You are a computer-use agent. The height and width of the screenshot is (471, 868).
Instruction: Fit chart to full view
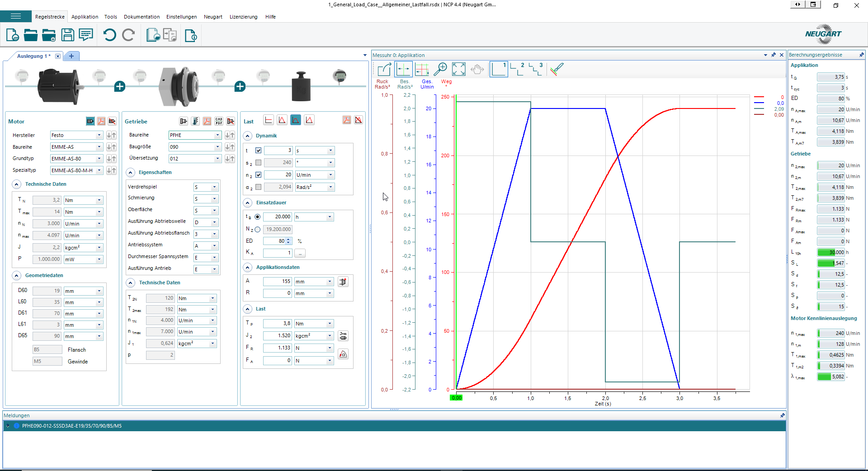click(x=459, y=69)
